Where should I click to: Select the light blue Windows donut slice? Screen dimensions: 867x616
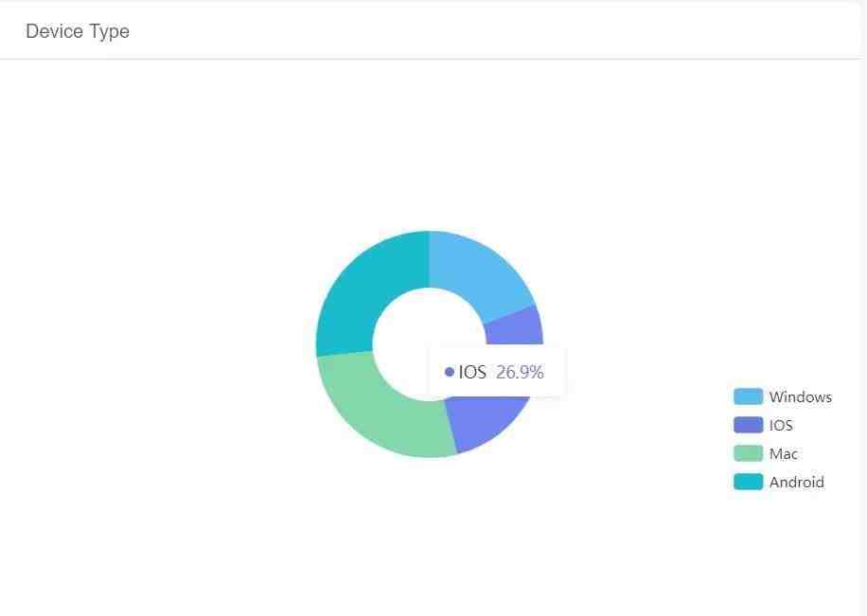pos(478,271)
